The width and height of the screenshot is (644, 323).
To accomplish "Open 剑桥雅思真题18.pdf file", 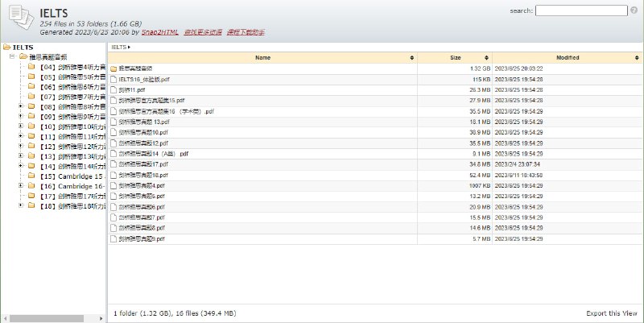I will click(143, 175).
